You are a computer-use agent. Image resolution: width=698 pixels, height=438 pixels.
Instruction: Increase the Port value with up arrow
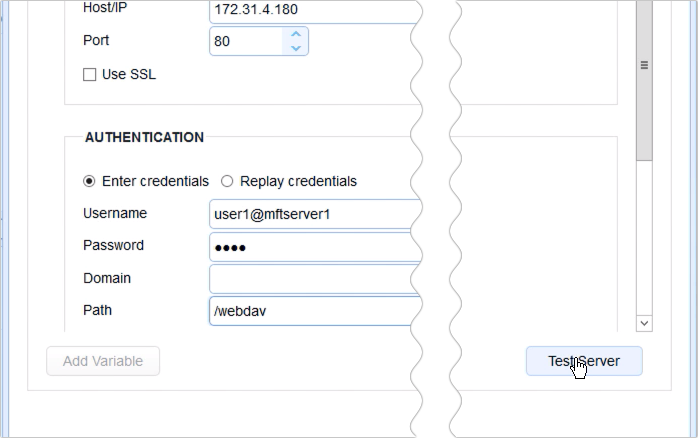(x=295, y=34)
